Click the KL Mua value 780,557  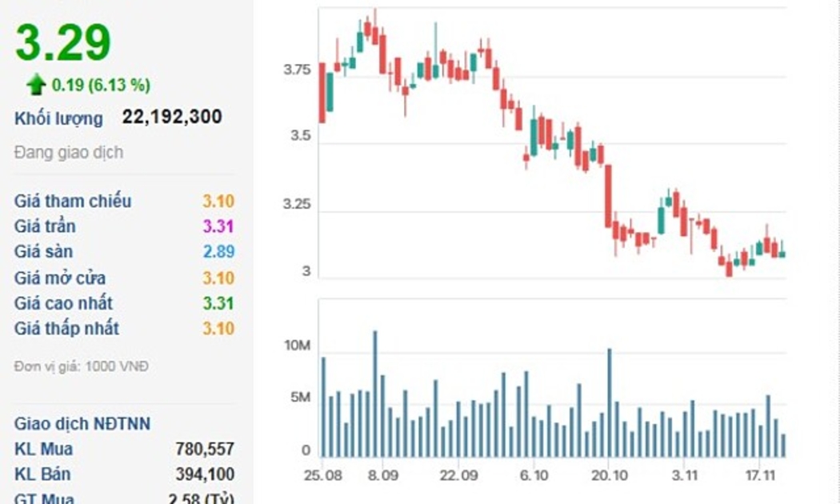205,450
